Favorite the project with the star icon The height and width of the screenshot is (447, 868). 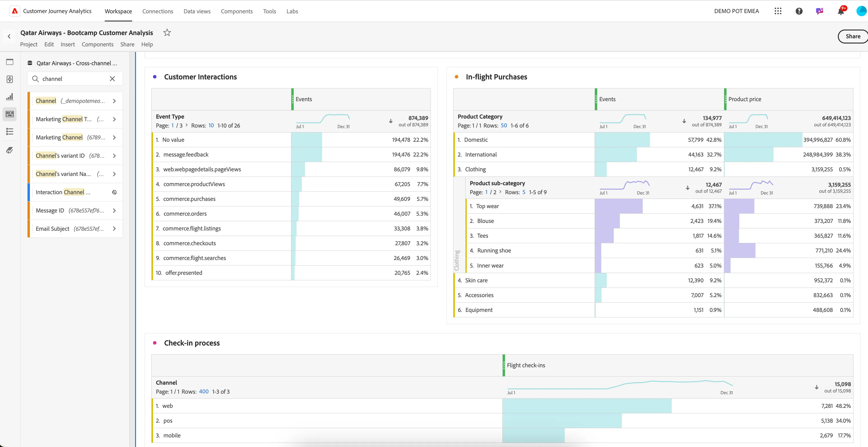[x=167, y=33]
